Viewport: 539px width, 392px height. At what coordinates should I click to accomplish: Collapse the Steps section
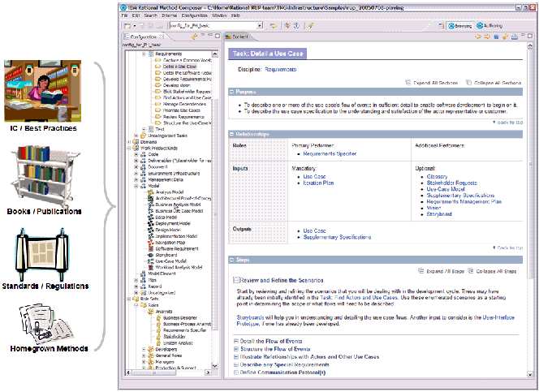click(231, 260)
